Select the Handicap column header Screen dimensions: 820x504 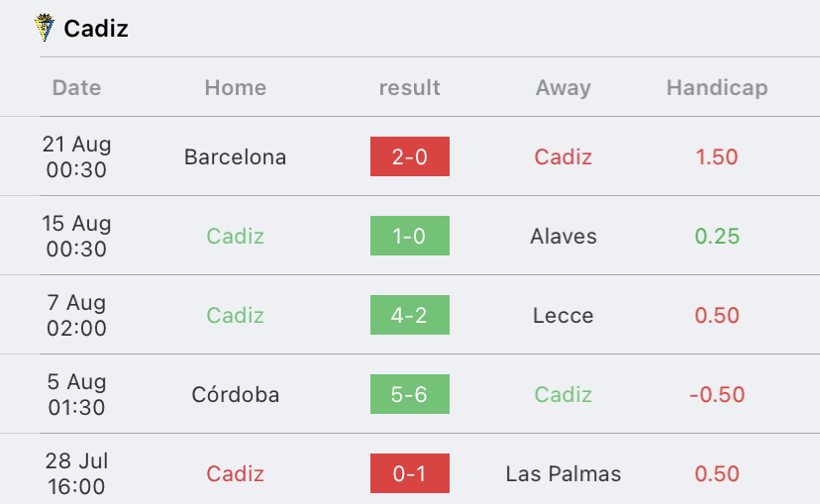click(x=717, y=87)
